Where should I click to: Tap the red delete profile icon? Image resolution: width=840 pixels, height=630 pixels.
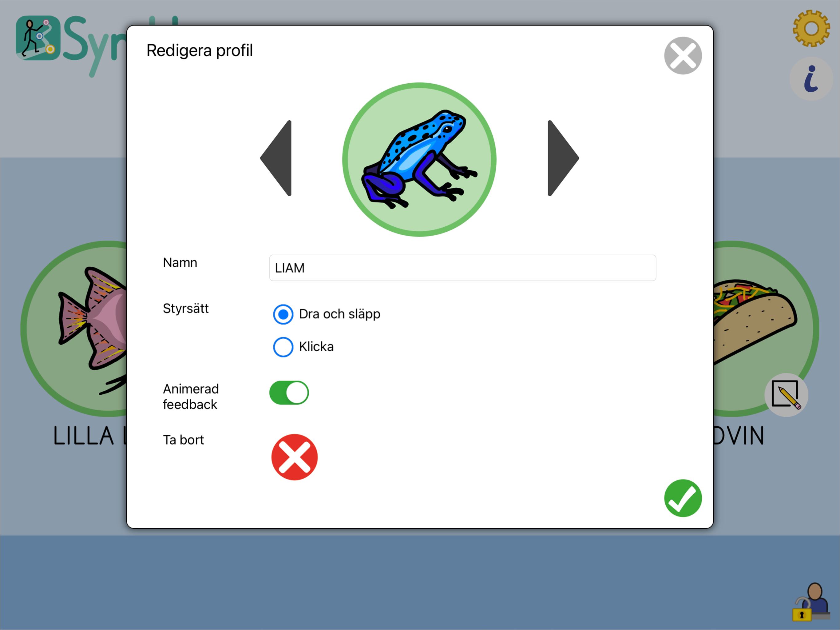pyautogui.click(x=294, y=457)
